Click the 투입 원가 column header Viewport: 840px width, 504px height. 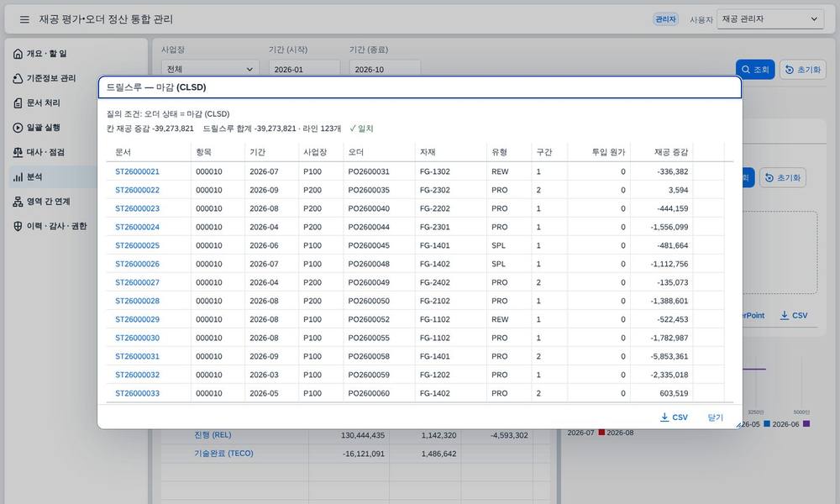[x=599, y=152]
